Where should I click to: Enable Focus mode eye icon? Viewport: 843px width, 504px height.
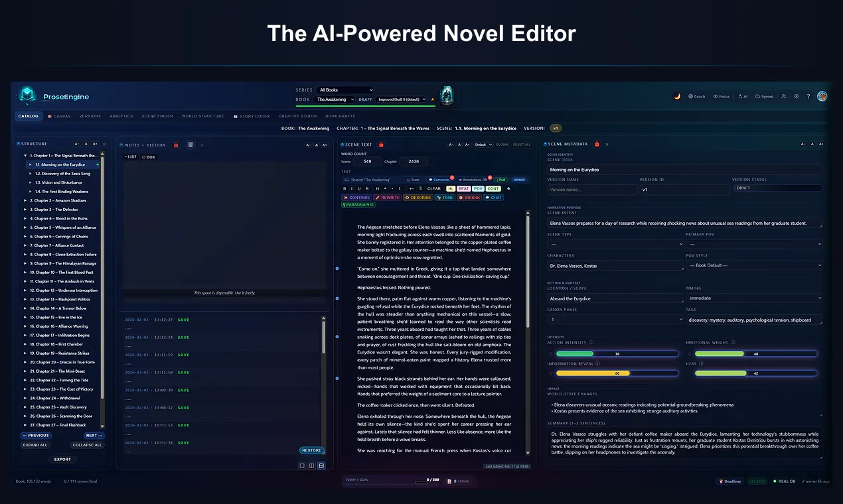click(722, 96)
